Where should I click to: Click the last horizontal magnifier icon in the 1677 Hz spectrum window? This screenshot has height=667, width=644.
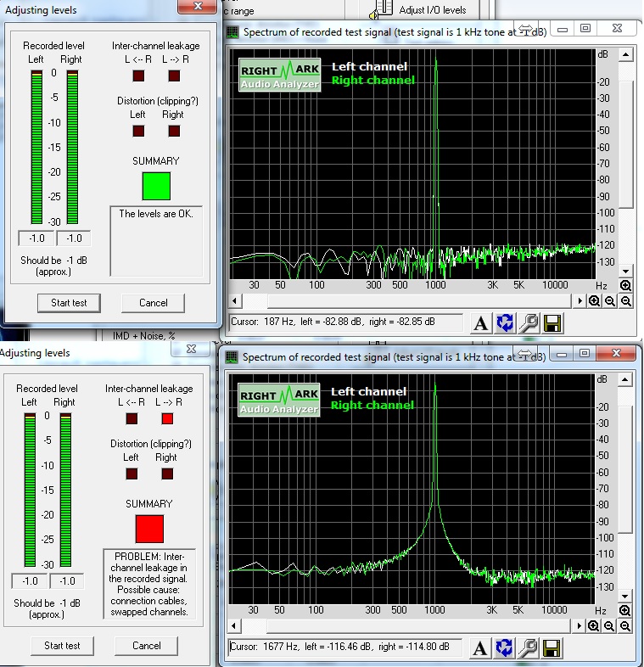coord(624,626)
